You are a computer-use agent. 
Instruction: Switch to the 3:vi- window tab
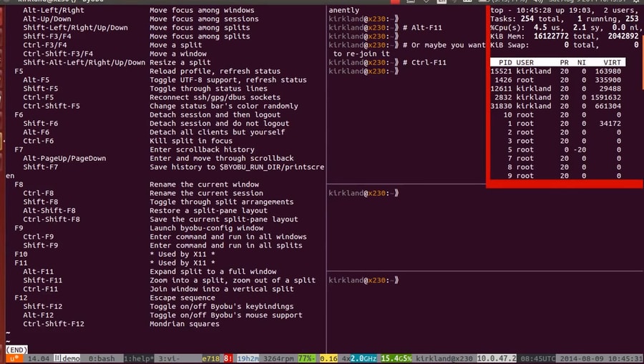tap(169, 359)
